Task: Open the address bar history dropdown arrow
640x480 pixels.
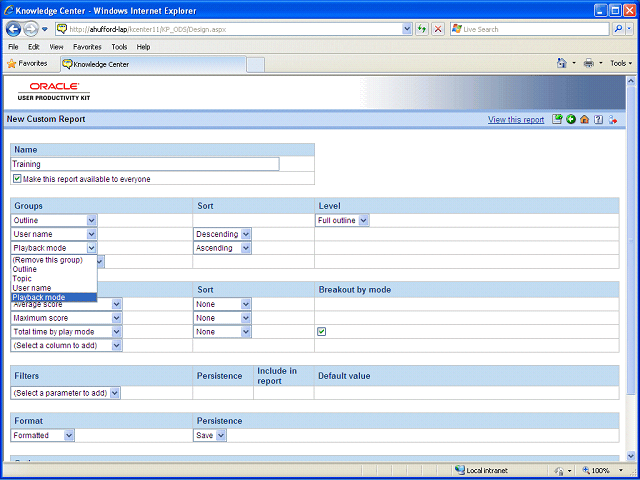Action: click(407, 29)
